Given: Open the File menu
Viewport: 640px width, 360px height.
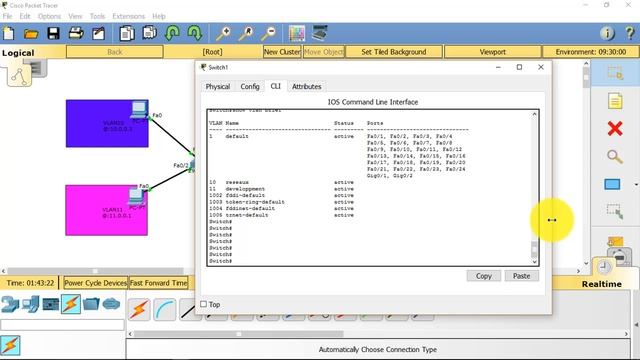Looking at the screenshot, I should (x=7, y=16).
